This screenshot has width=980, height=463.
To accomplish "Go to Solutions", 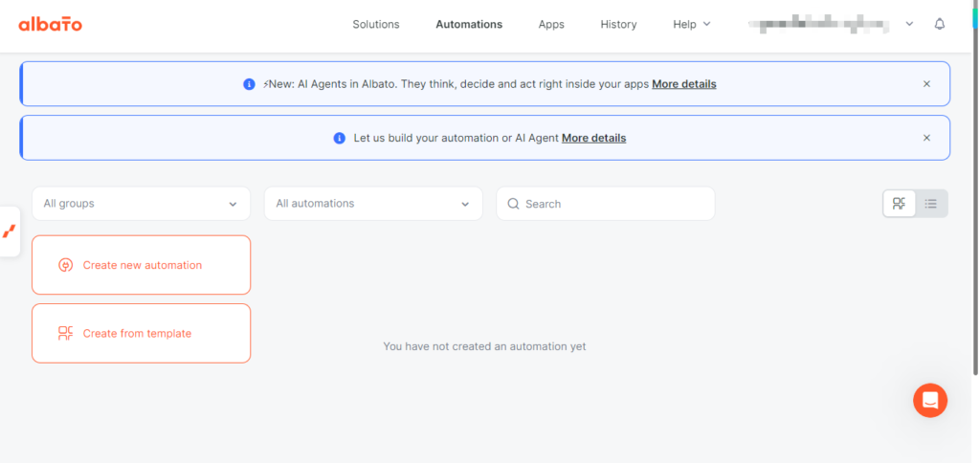I will (x=375, y=24).
